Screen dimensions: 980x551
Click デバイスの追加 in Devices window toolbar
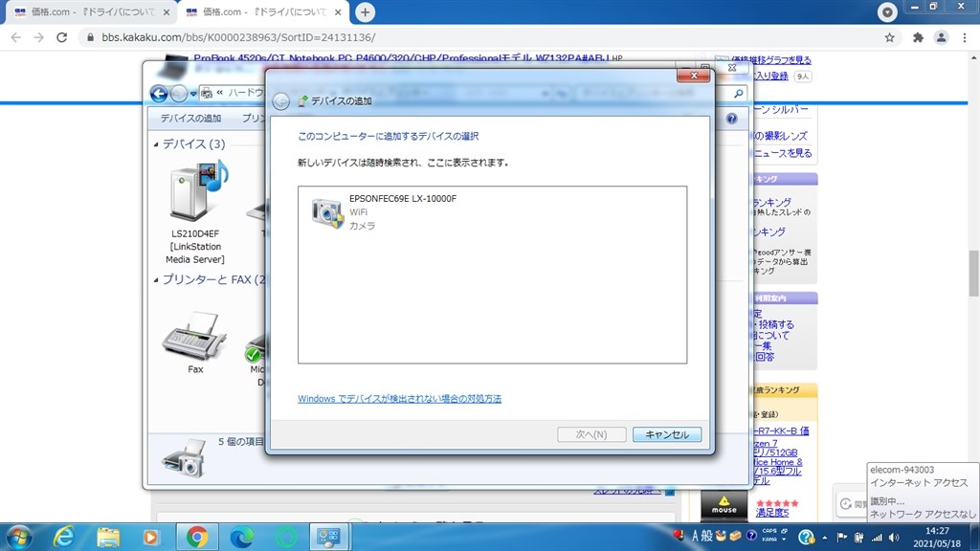point(190,118)
